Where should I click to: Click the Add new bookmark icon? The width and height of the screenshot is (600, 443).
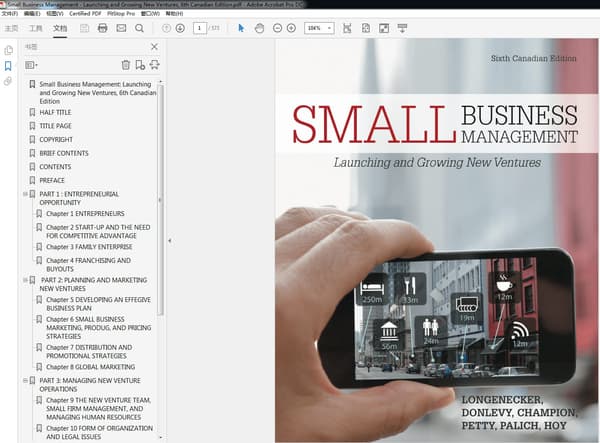140,65
